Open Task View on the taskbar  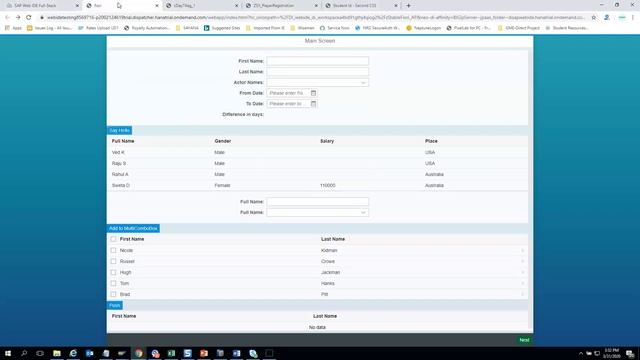(40, 353)
